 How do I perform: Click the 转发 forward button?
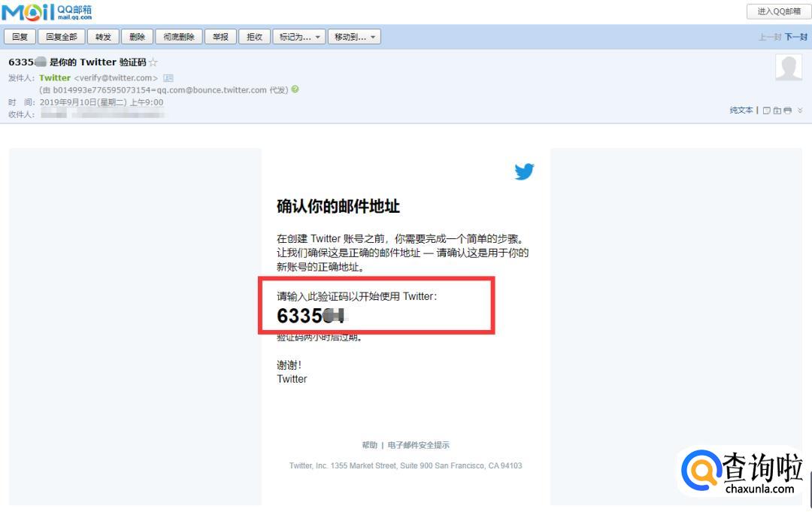pos(104,37)
